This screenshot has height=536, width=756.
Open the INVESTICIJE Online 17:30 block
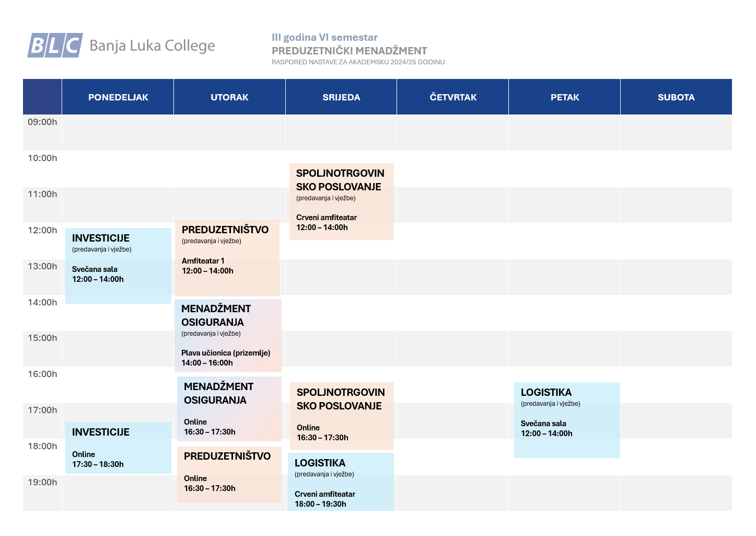(x=118, y=448)
